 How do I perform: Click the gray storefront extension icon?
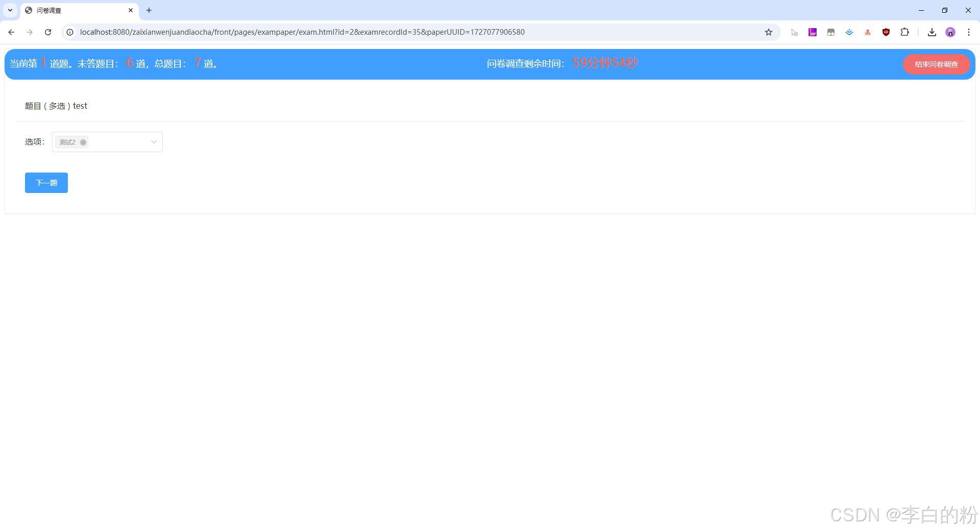click(831, 32)
